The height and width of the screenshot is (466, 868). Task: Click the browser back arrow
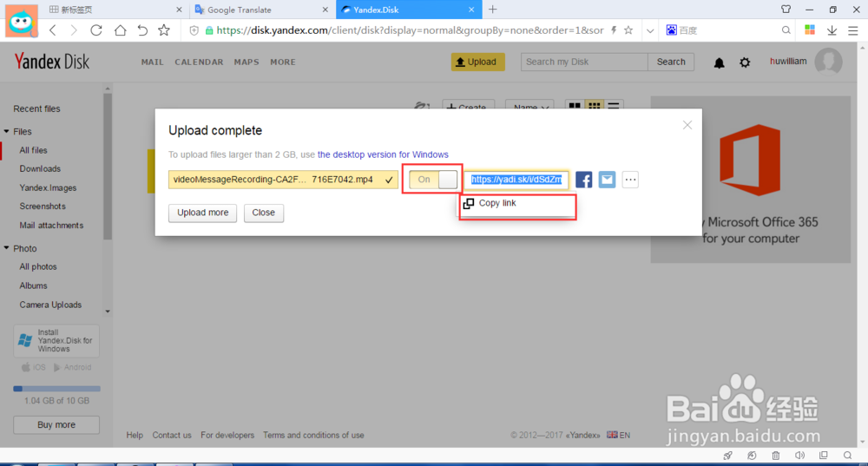(53, 30)
